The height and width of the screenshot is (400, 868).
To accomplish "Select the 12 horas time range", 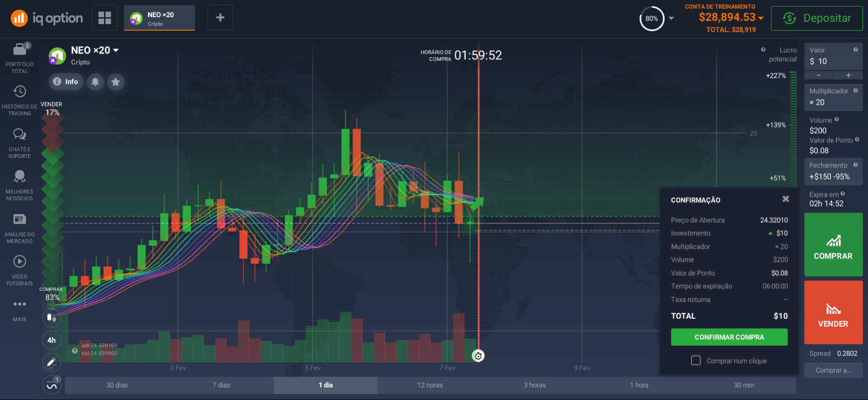I will click(x=430, y=385).
